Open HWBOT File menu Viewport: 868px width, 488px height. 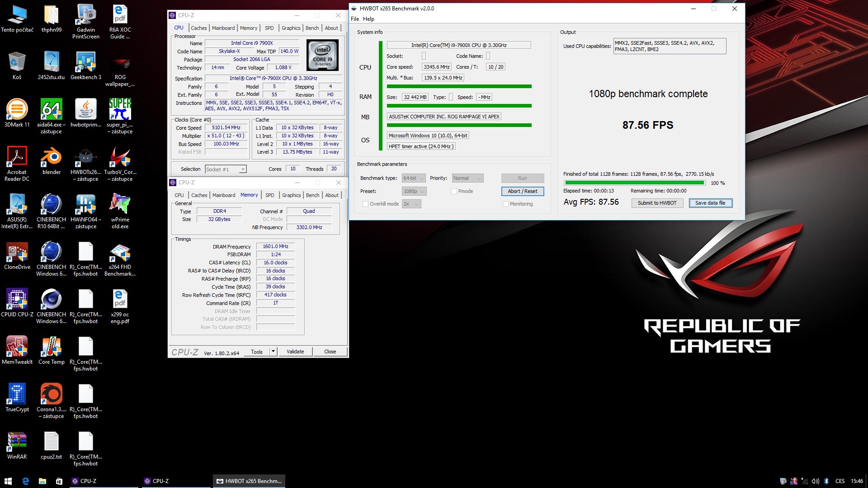point(355,19)
